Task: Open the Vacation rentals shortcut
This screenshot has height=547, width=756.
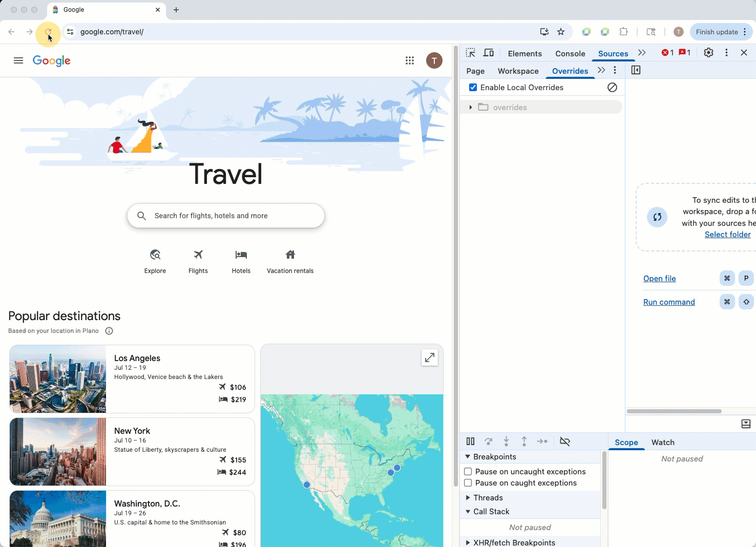Action: [x=290, y=262]
